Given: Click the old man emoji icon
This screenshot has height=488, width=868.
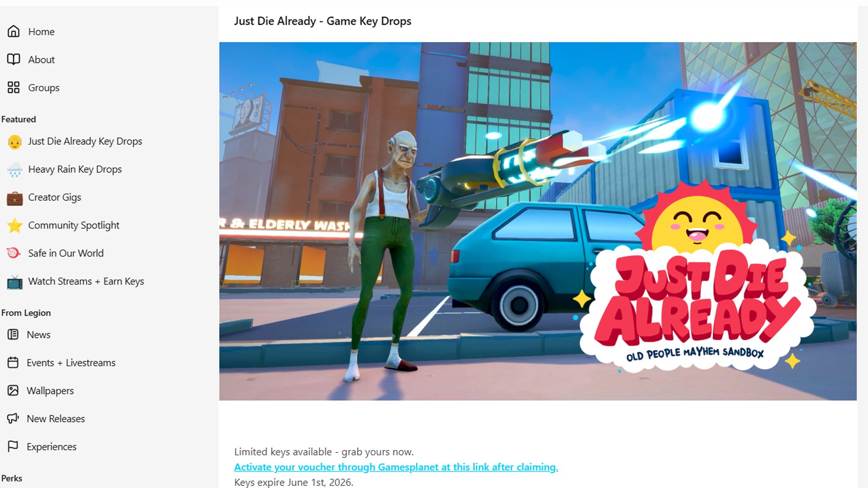Looking at the screenshot, I should tap(14, 142).
